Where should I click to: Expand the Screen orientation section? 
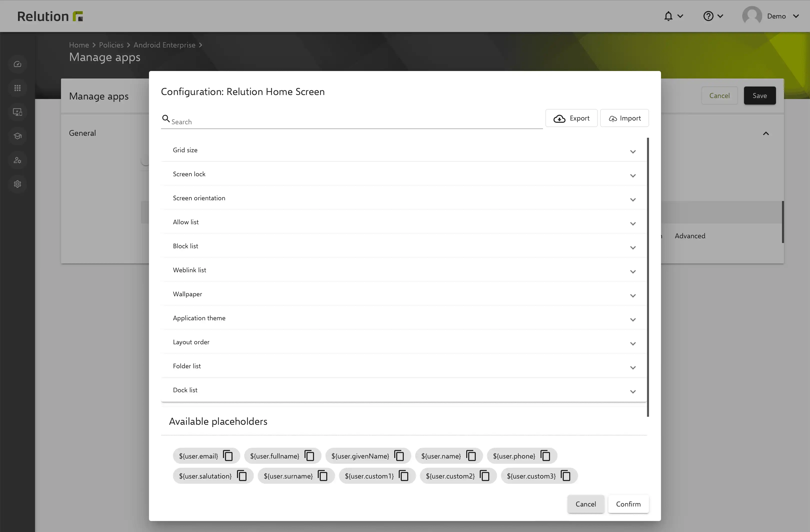[404, 198]
